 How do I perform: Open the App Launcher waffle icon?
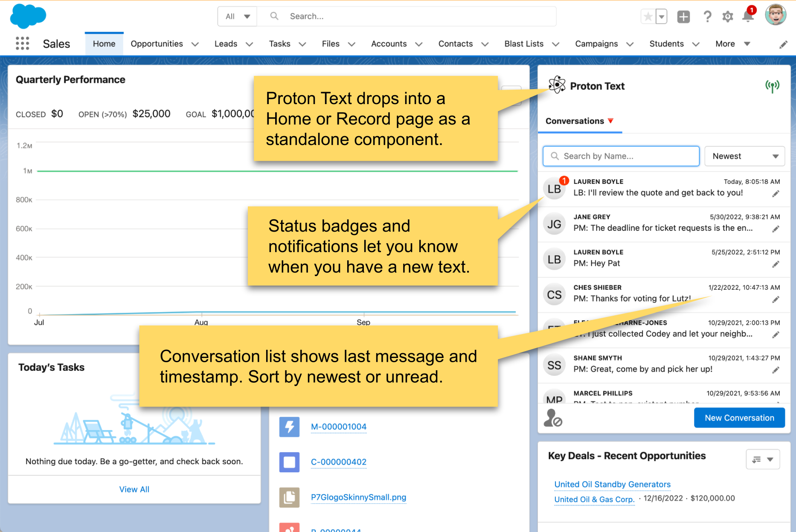pyautogui.click(x=22, y=43)
